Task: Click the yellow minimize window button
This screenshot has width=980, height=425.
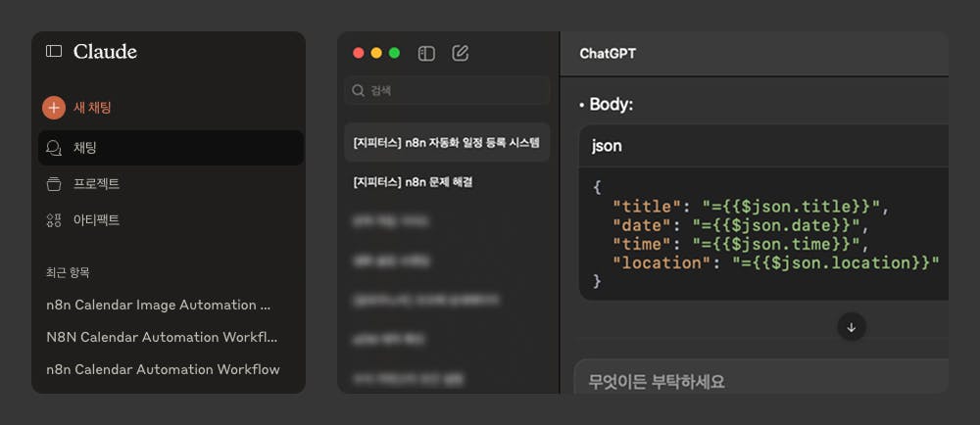Action: (376, 53)
